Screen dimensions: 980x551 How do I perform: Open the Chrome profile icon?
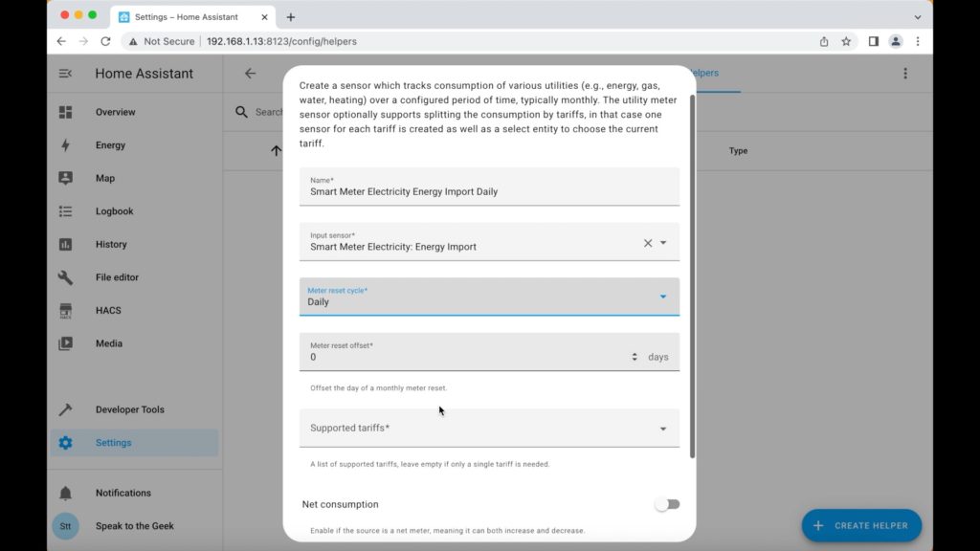pos(896,41)
